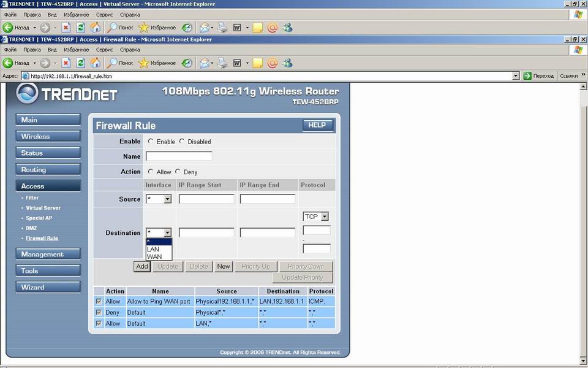Click Stop icon in Firewall Rule window toolbar
The width and height of the screenshot is (588, 368).
(66, 63)
